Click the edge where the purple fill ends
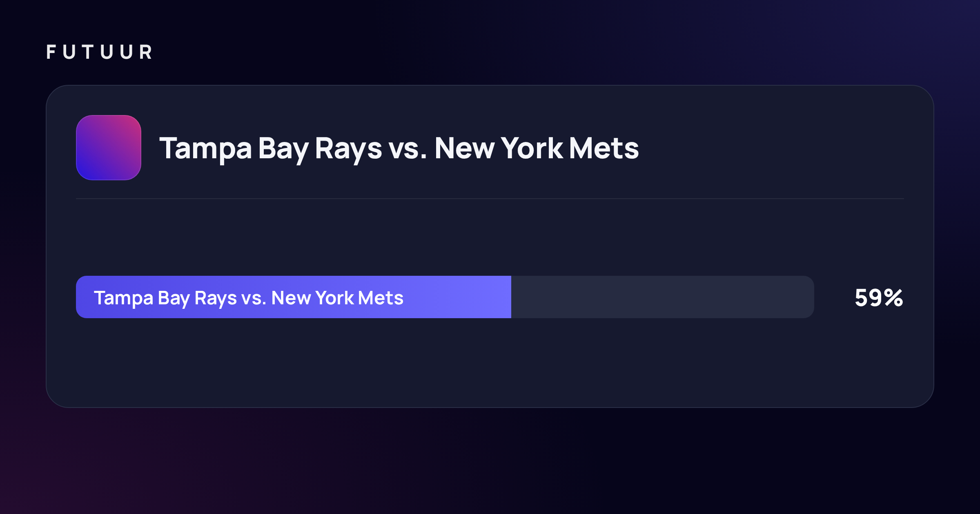The width and height of the screenshot is (980, 514). click(511, 297)
